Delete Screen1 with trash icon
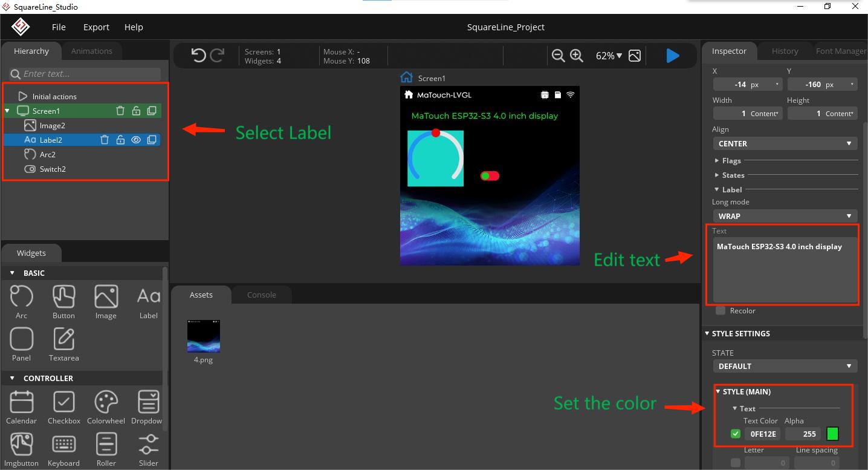Screen dimensions: 868x470 (x=120, y=111)
